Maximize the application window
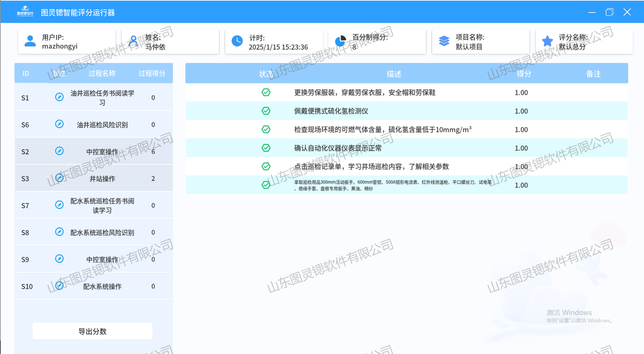Screen dimensions: 644x354 tap(609, 12)
